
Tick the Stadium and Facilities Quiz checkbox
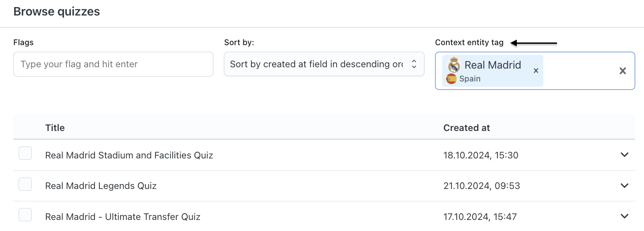(x=25, y=154)
